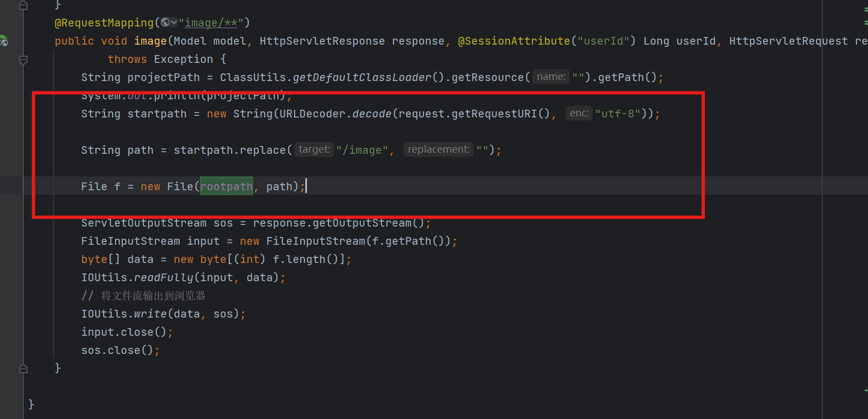Viewport: 868px width, 419px height.
Task: Click the path argument in new File
Action: (x=279, y=186)
